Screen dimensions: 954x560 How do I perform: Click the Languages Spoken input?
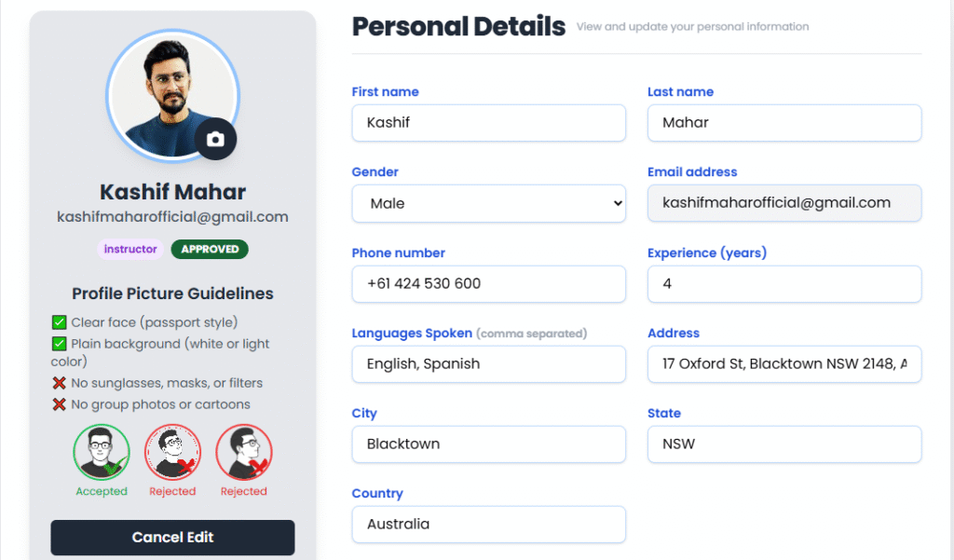click(488, 364)
